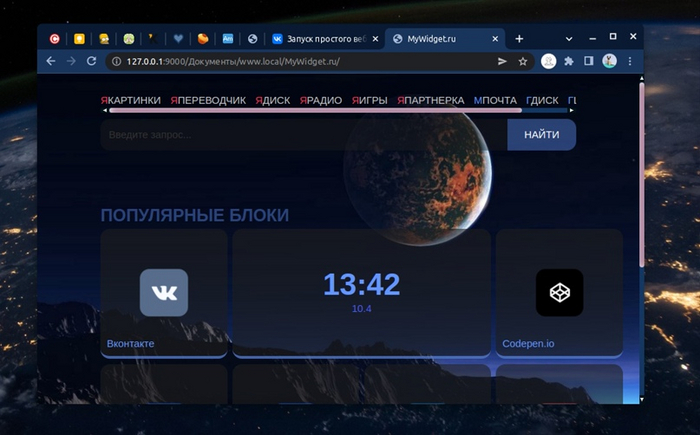The width and height of the screenshot is (700, 435).
Task: Open the browser extensions puzzle icon
Action: point(569,61)
